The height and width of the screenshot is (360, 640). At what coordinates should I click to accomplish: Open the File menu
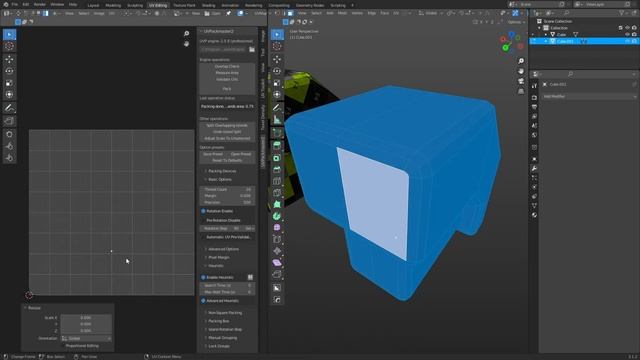point(15,4)
